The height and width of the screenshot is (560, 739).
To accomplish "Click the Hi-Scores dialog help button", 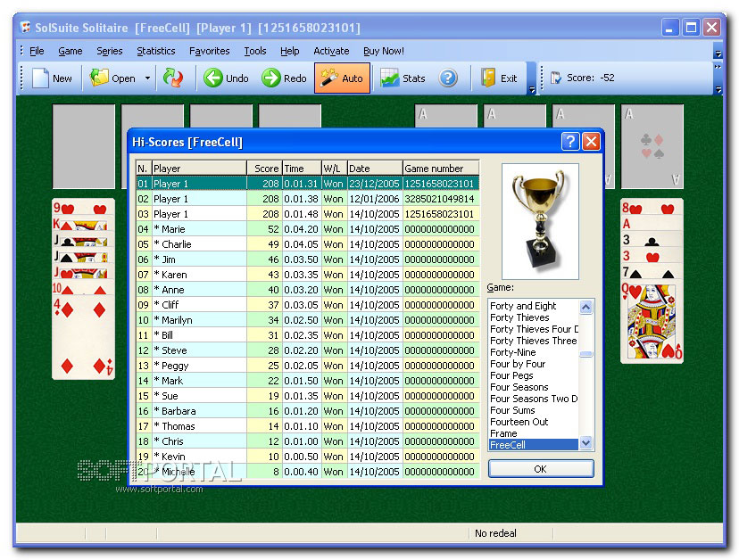I will coord(570,141).
